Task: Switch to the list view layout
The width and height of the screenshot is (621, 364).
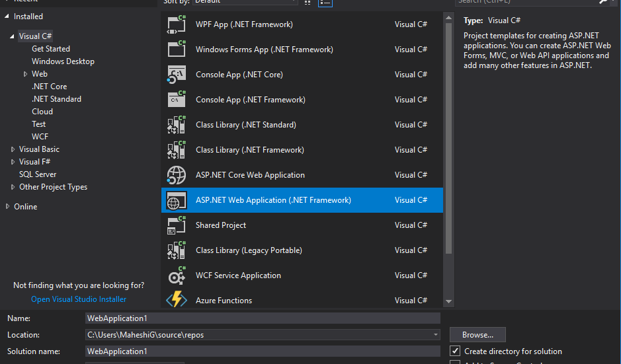Action: [x=325, y=3]
